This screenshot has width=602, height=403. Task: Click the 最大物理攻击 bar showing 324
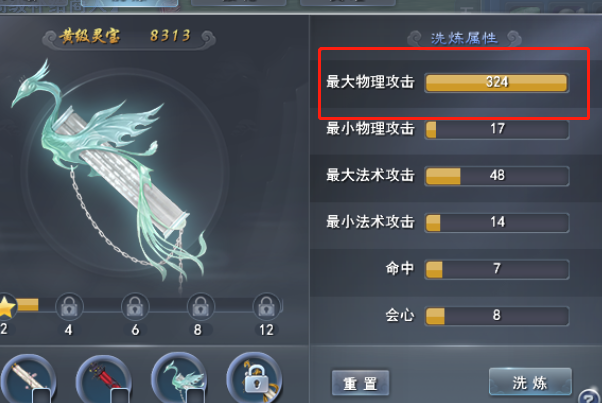[497, 83]
